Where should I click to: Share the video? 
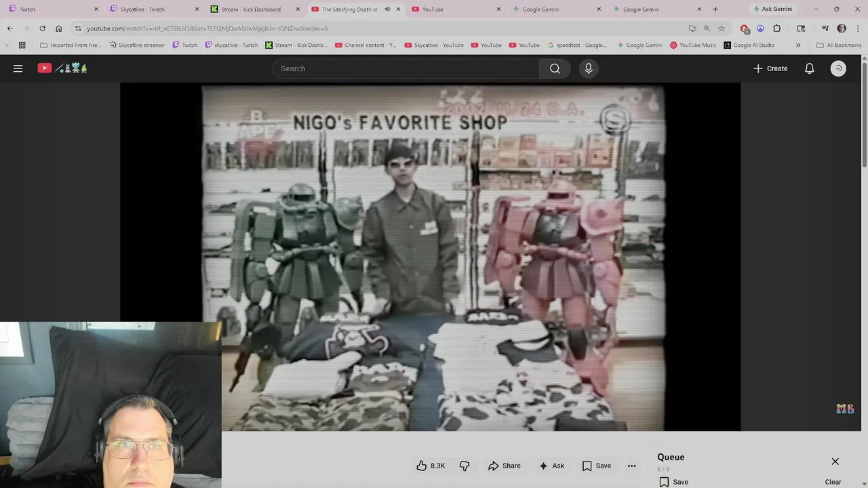(505, 466)
